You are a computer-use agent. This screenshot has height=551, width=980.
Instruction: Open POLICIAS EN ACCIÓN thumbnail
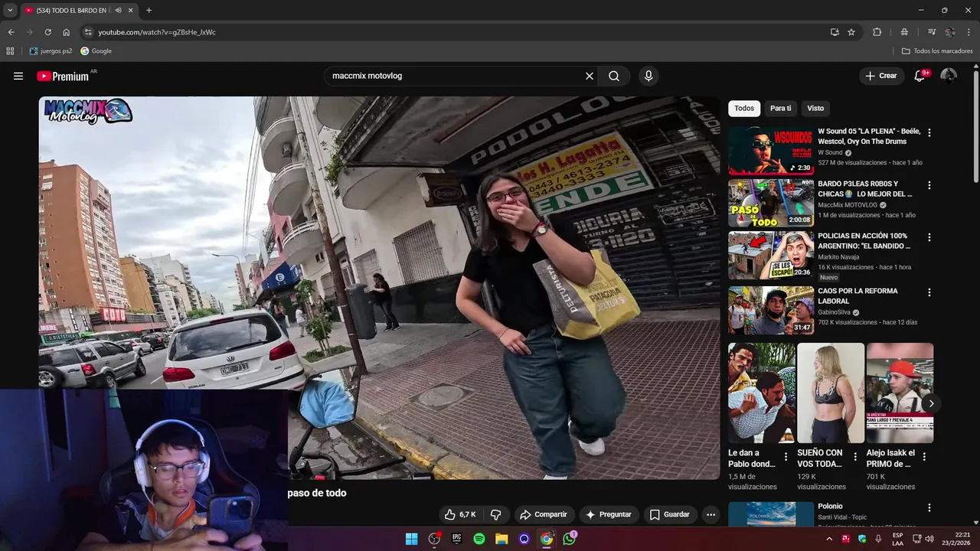tap(771, 256)
